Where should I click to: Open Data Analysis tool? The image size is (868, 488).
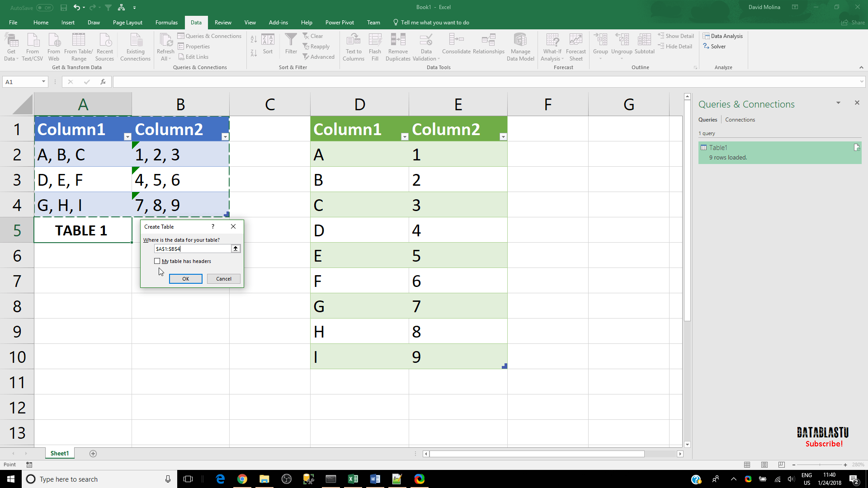click(x=722, y=36)
